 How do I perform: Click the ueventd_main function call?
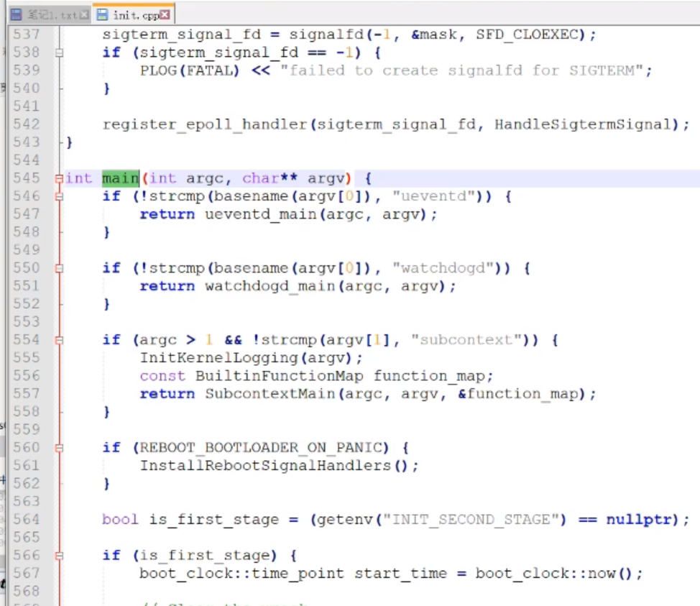click(x=261, y=215)
